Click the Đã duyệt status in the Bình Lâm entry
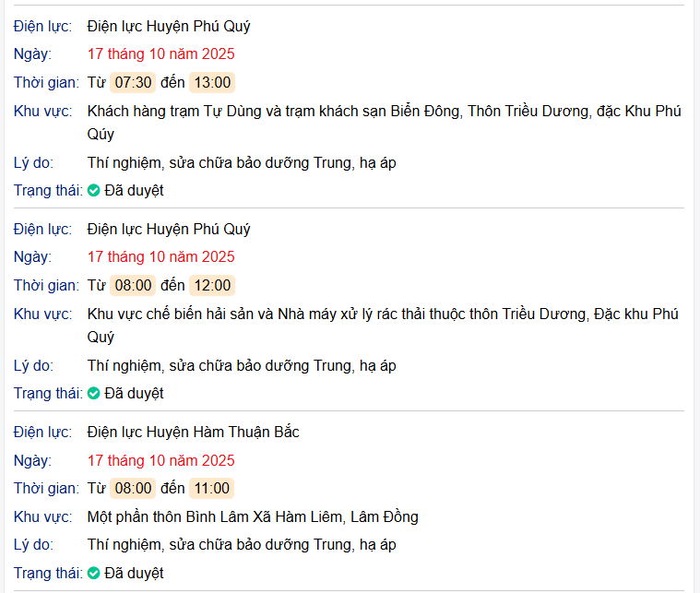 (x=134, y=574)
